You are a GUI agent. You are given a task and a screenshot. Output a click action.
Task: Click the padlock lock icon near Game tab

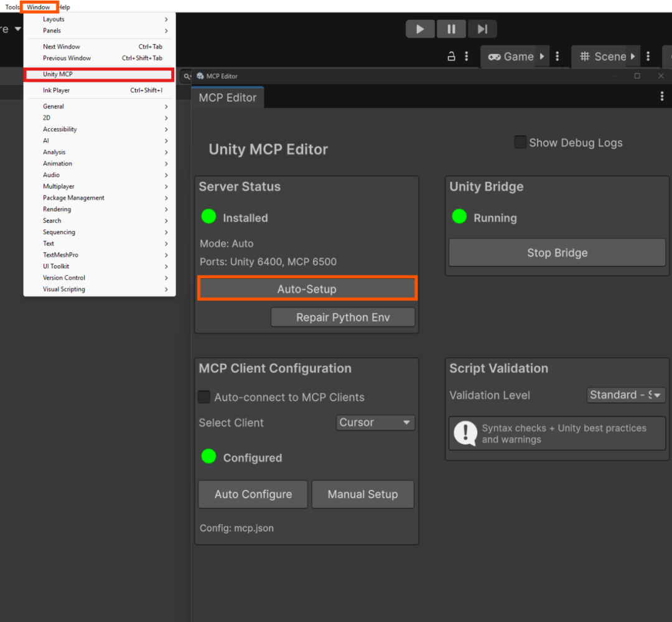[450, 55]
